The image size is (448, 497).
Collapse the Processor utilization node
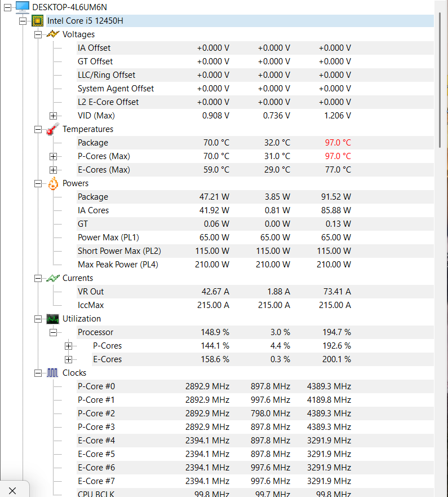pyautogui.click(x=53, y=332)
